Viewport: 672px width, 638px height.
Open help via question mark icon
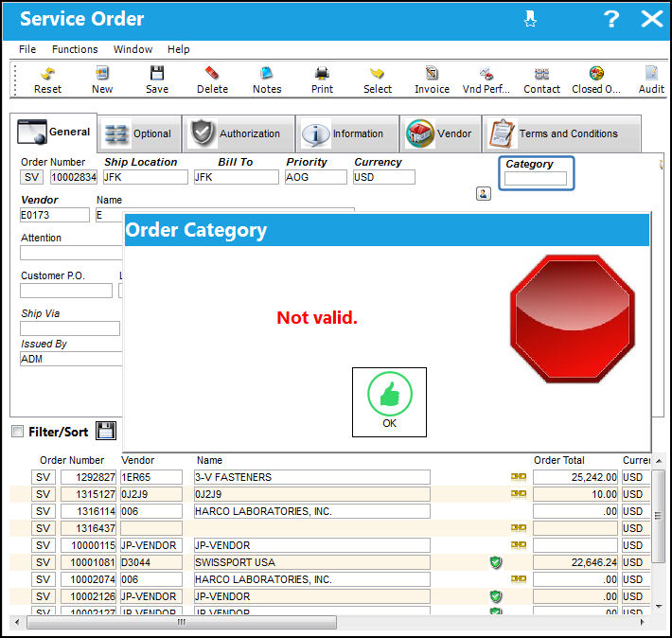coord(611,19)
